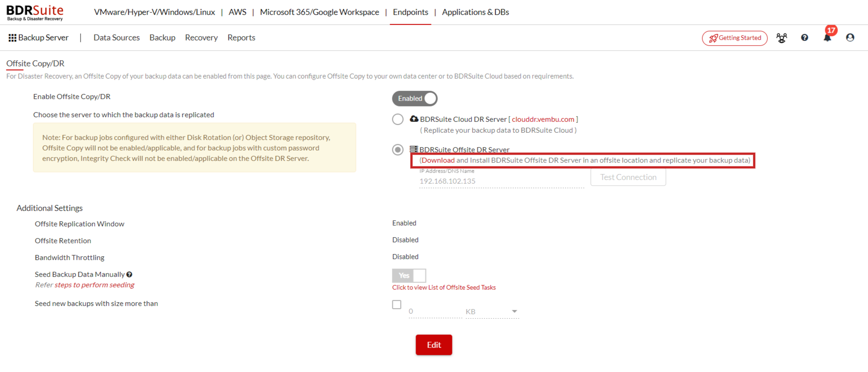Switch to Microsoft 365/Google Workspace tab

(x=319, y=12)
